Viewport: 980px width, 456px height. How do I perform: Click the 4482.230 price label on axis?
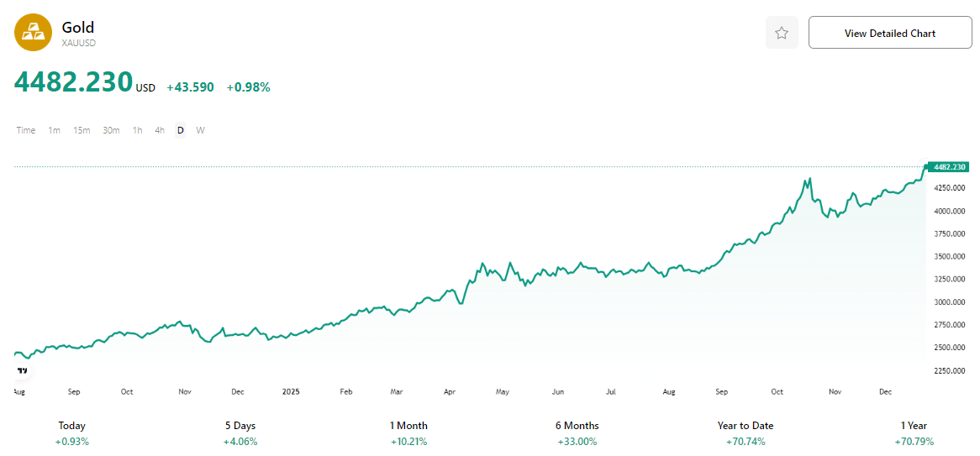point(949,167)
